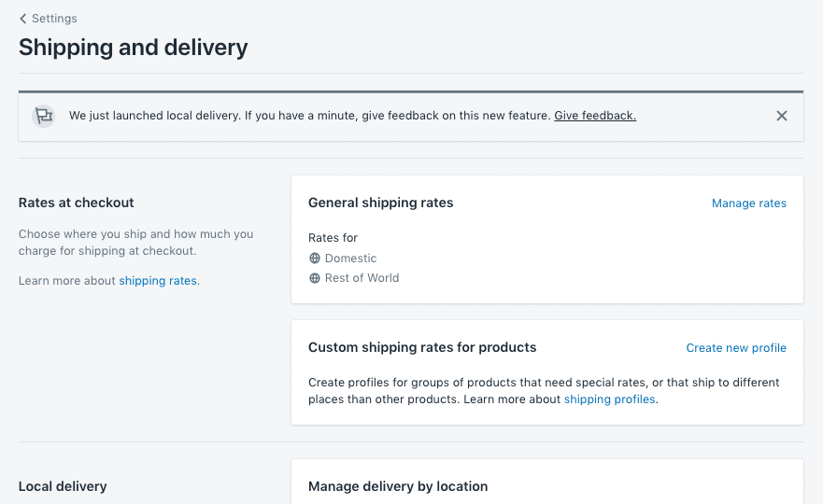The image size is (823, 504).
Task: Click Create new profile
Action: pyautogui.click(x=736, y=348)
